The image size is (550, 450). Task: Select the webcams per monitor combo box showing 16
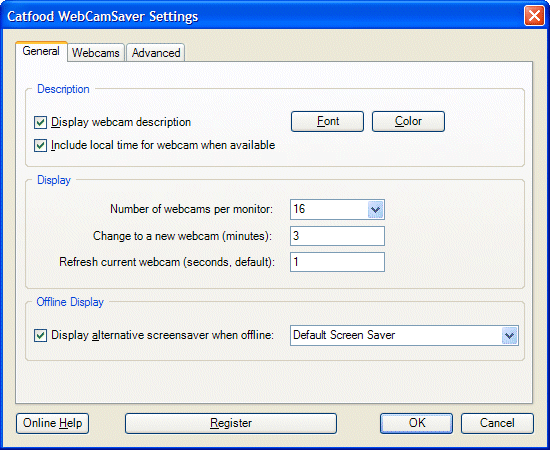337,209
